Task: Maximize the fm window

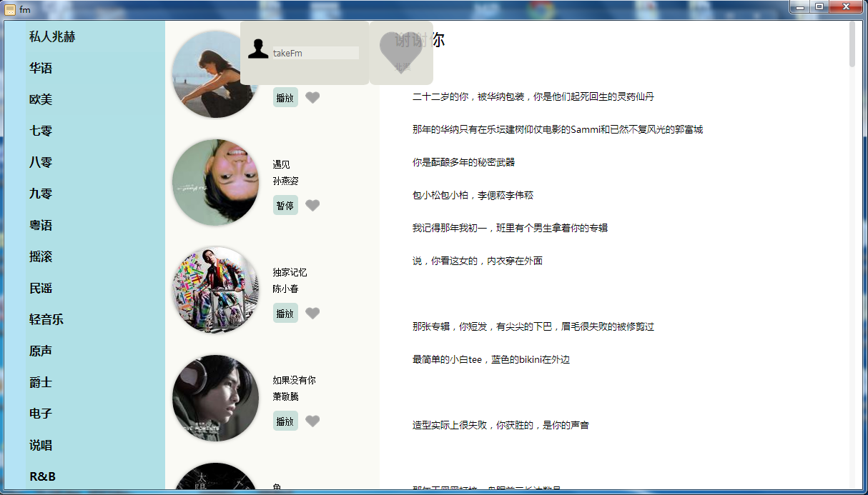Action: (819, 6)
